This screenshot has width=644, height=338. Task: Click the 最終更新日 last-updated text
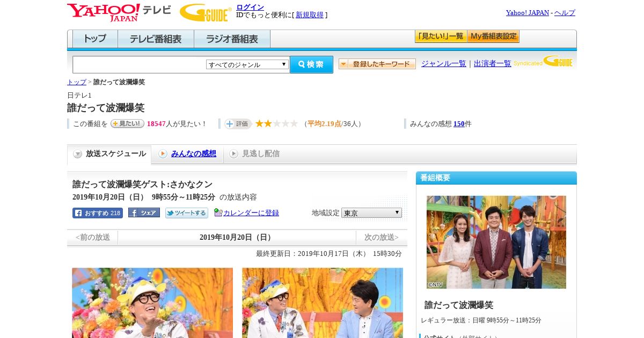(x=329, y=254)
